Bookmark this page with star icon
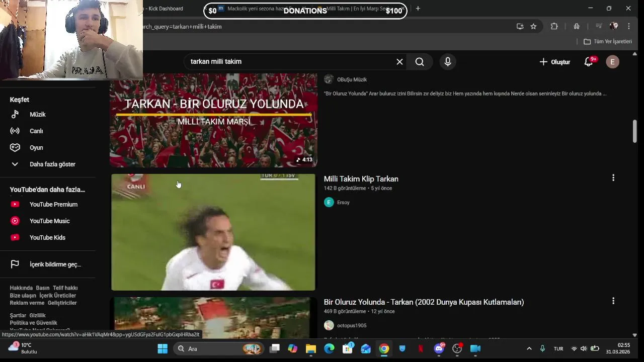Image resolution: width=644 pixels, height=362 pixels. pyautogui.click(x=533, y=27)
